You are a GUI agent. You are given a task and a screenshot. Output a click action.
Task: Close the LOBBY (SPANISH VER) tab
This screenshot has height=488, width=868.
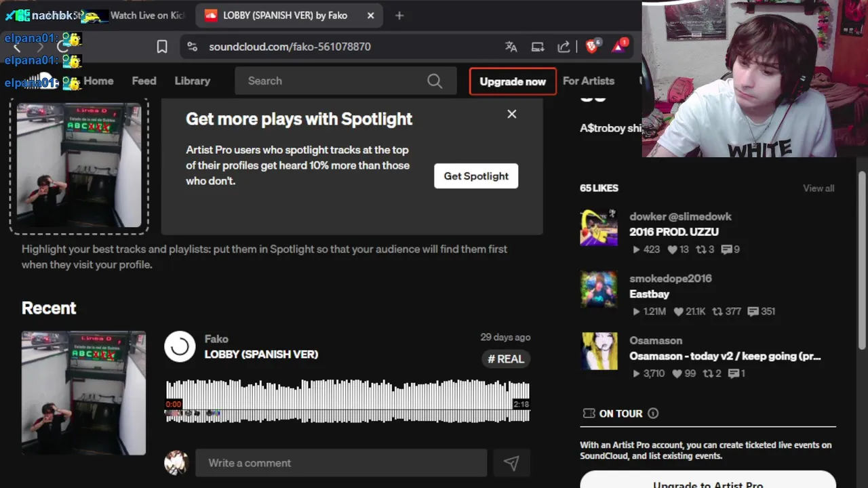(x=370, y=15)
